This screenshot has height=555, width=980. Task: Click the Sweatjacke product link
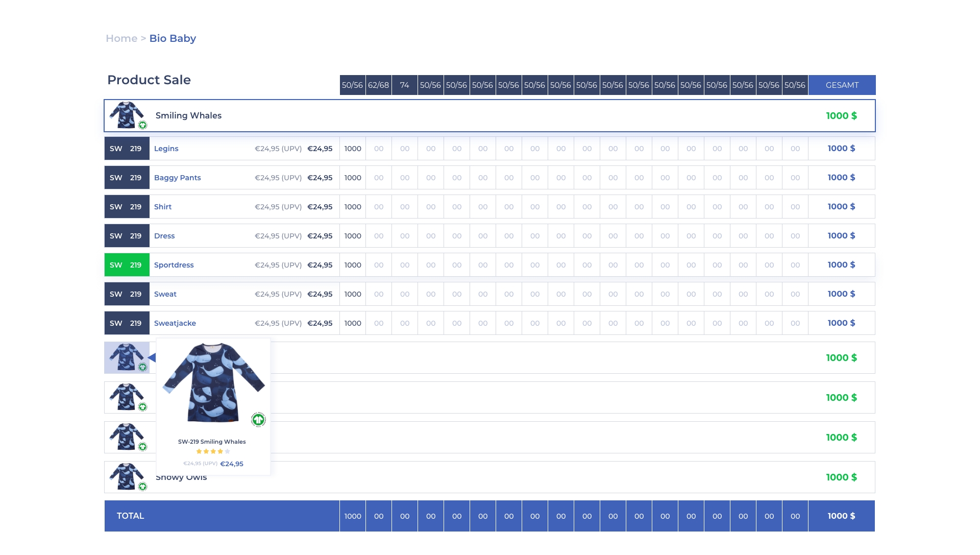coord(175,323)
